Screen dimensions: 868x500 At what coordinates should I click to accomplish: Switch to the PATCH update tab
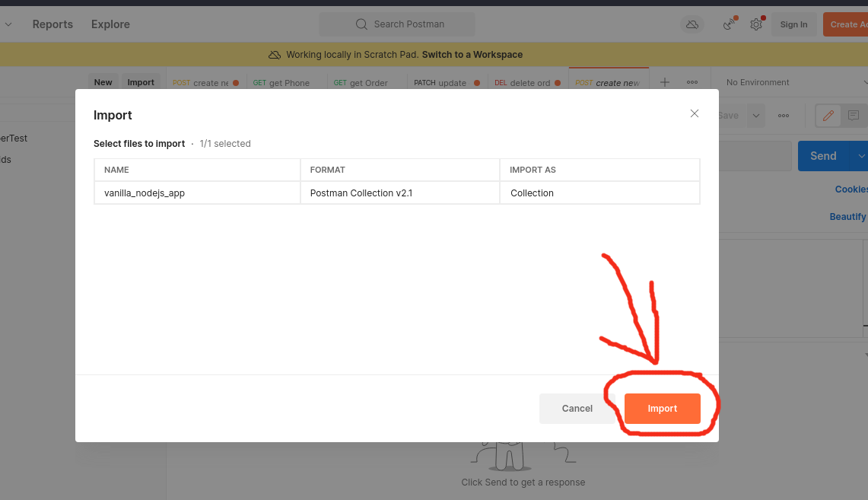point(447,82)
